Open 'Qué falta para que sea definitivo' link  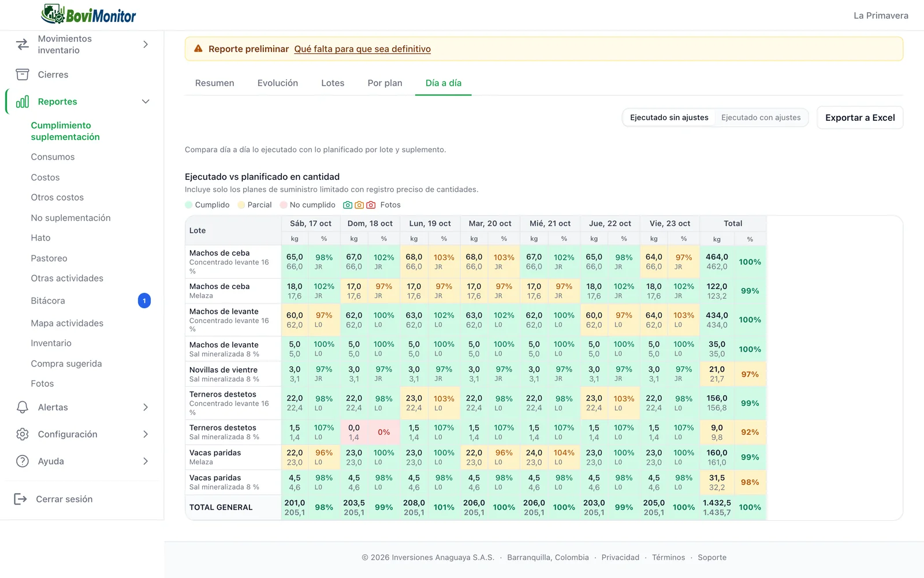[x=363, y=49]
